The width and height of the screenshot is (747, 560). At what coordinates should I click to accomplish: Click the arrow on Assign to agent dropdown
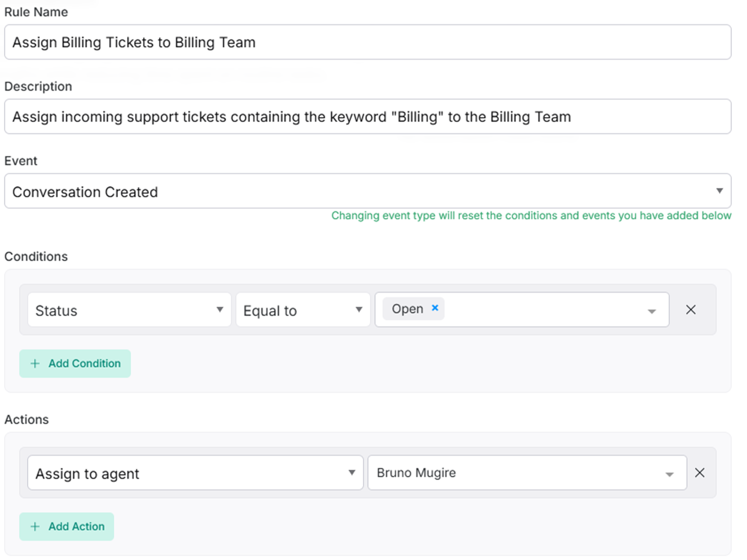click(x=351, y=473)
